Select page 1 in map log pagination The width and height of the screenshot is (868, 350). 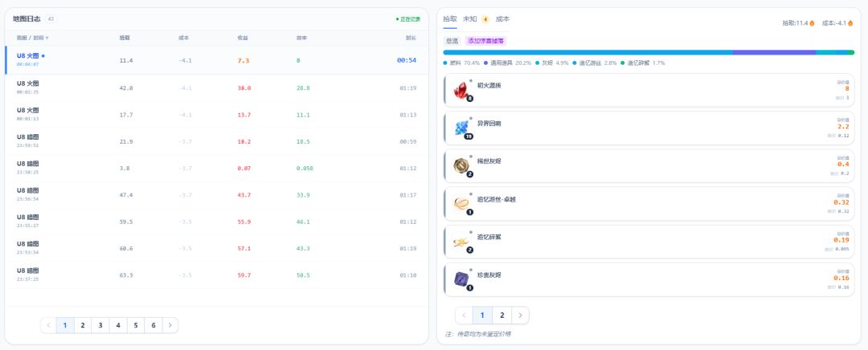65,326
